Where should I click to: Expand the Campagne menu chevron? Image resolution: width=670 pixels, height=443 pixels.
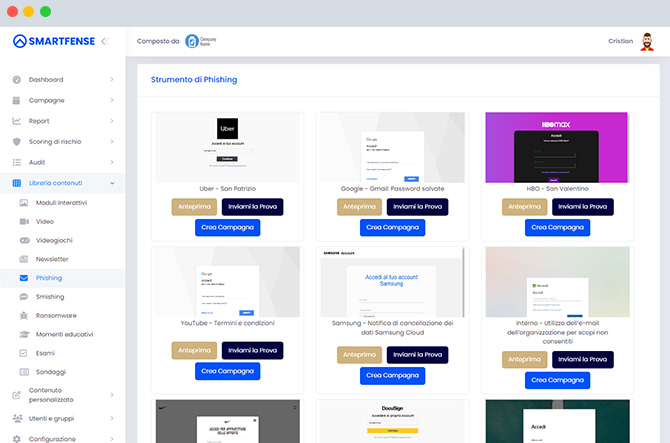[x=112, y=100]
